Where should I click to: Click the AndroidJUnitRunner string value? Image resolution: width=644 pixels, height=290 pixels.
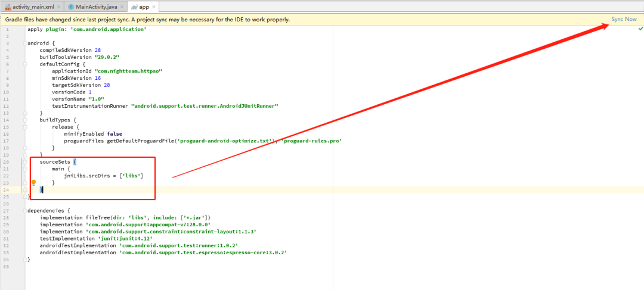205,106
